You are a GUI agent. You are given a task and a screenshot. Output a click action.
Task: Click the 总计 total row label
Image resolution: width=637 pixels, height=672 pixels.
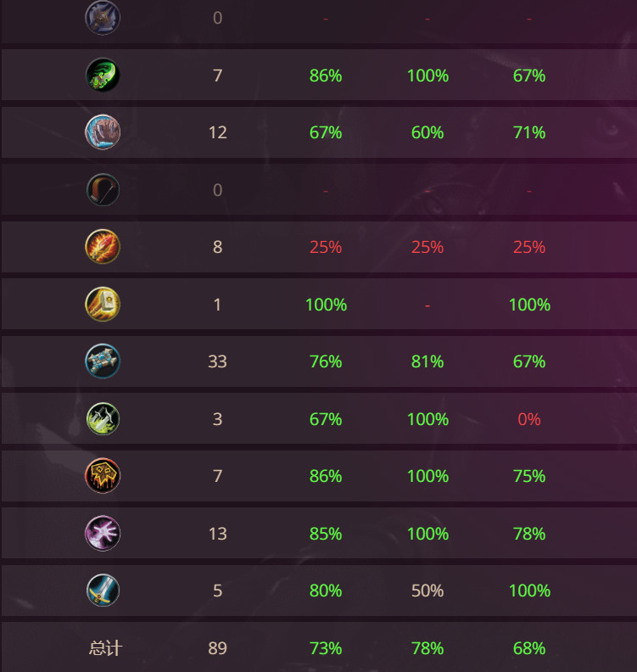coord(105,648)
